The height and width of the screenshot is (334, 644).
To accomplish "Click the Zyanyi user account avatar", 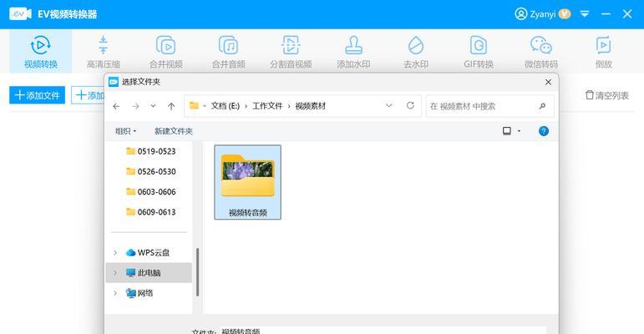I will coord(520,14).
